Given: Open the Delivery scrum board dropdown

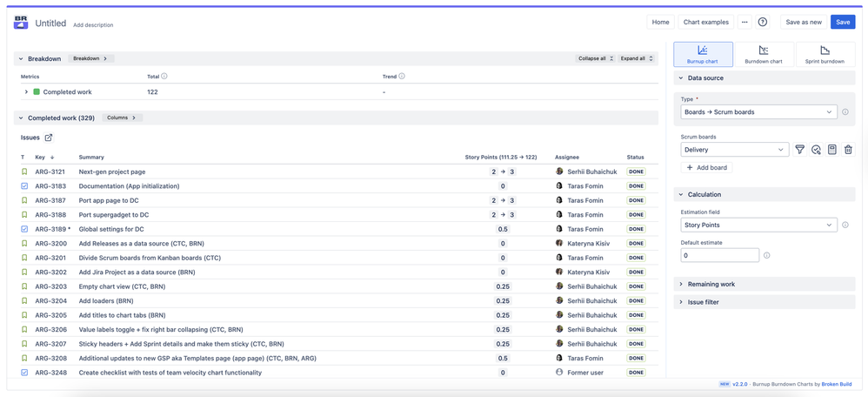Looking at the screenshot, I should pos(735,150).
